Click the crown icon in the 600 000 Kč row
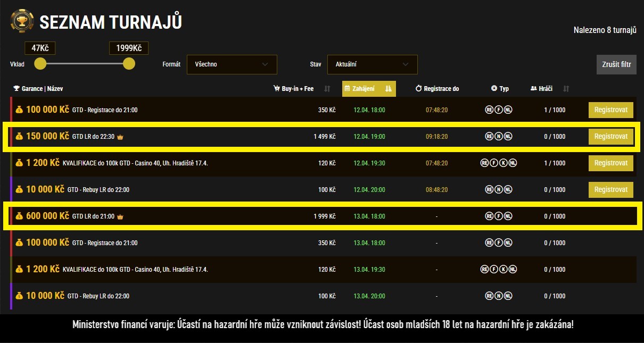The width and height of the screenshot is (644, 343). point(120,216)
